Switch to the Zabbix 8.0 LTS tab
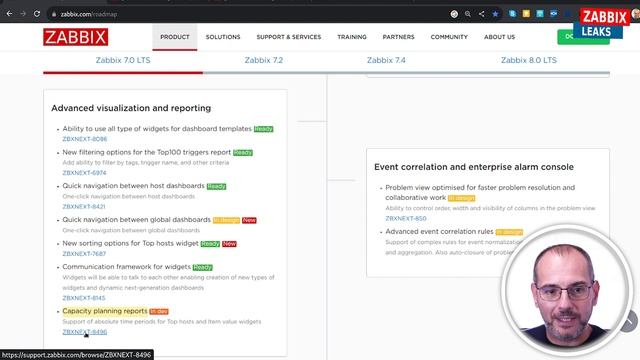Screen dimensions: 640x360 [529, 60]
